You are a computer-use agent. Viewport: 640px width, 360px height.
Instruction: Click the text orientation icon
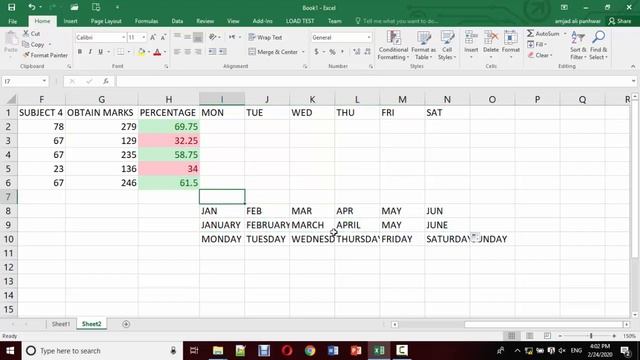tap(213, 37)
